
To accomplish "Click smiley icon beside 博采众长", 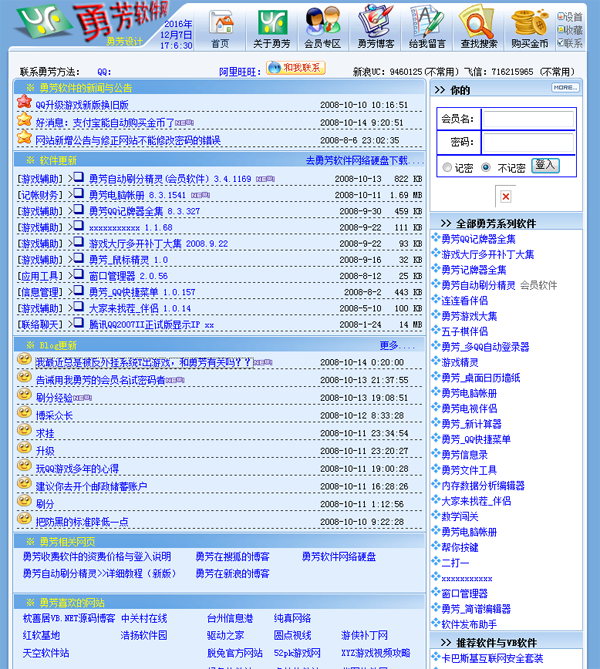I will coord(24,412).
